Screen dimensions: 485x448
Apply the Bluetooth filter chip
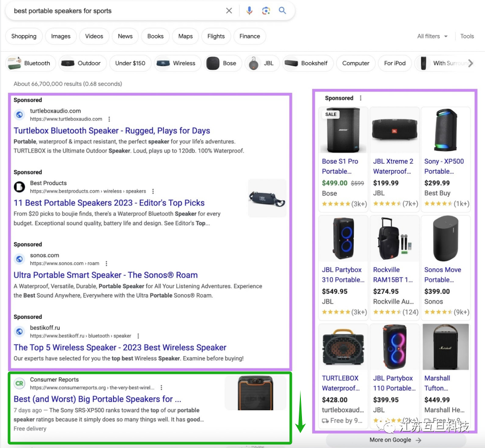[x=30, y=63]
